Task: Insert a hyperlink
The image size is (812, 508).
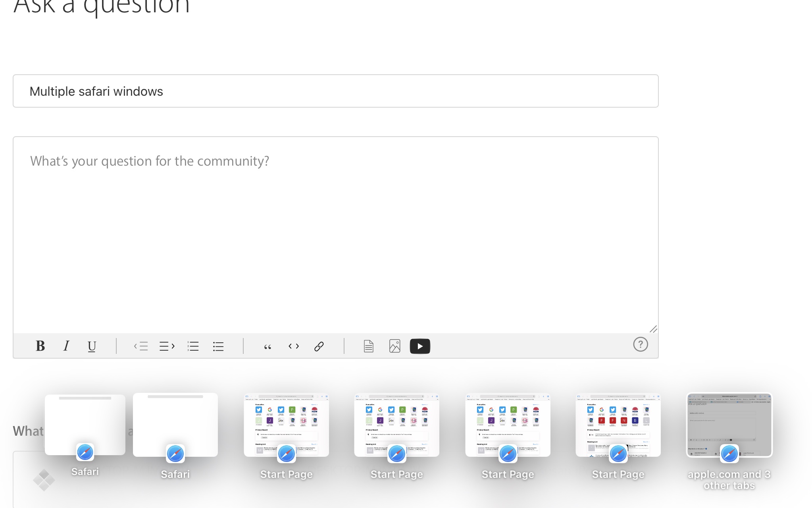Action: [319, 346]
